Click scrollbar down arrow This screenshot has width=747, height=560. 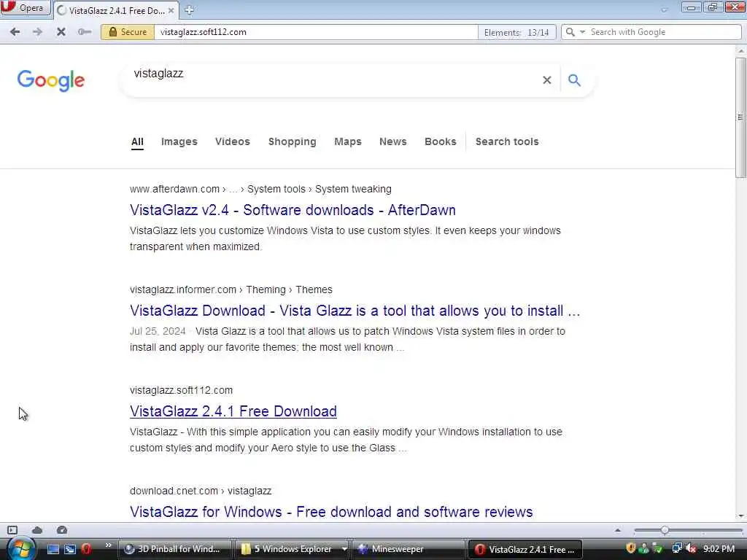click(740, 516)
